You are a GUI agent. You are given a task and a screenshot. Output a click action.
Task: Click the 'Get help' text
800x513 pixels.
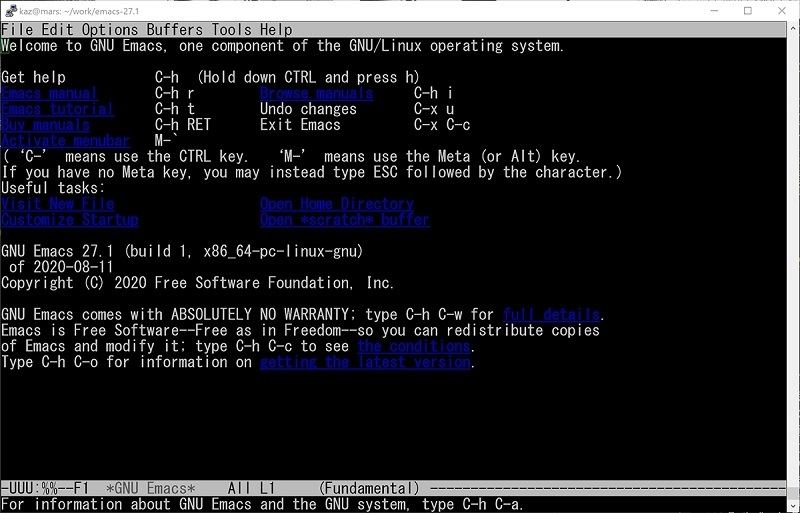34,78
